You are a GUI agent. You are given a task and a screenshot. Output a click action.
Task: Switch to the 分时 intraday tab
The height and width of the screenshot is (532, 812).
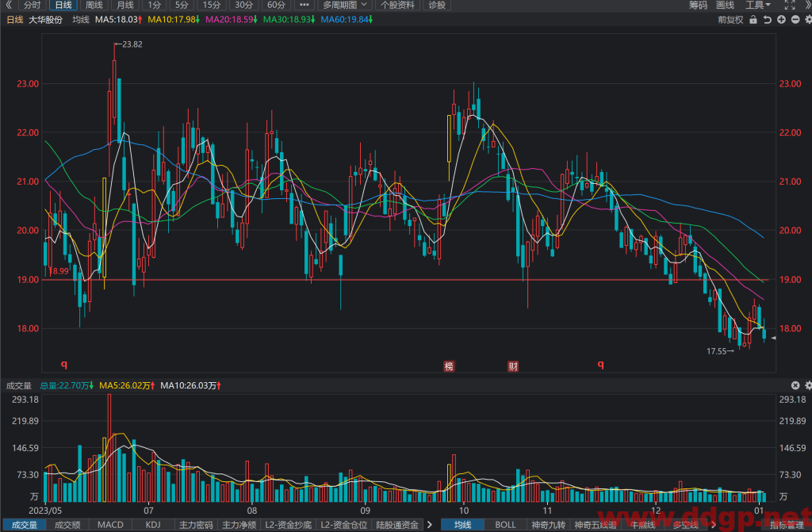(x=32, y=5)
